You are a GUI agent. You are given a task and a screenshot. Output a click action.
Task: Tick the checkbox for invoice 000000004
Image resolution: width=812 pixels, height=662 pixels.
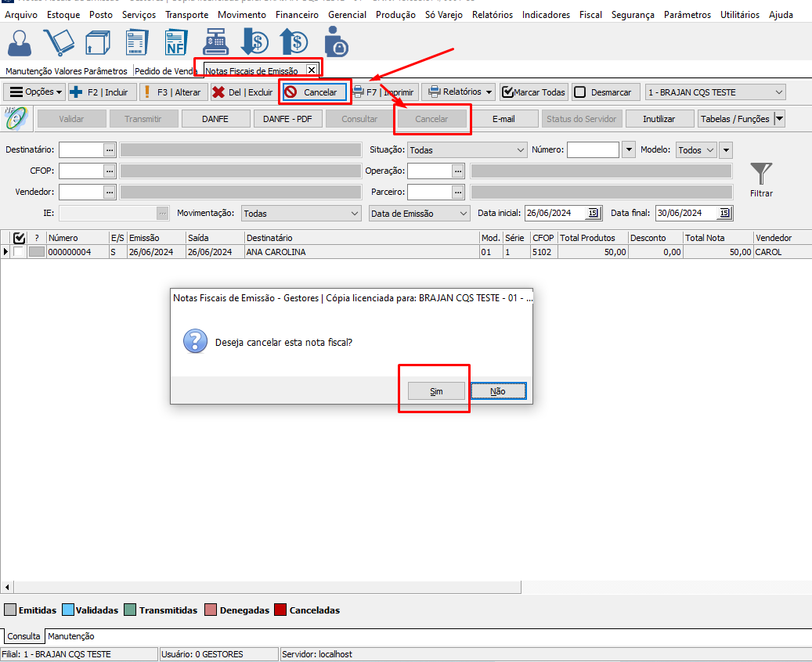19,252
